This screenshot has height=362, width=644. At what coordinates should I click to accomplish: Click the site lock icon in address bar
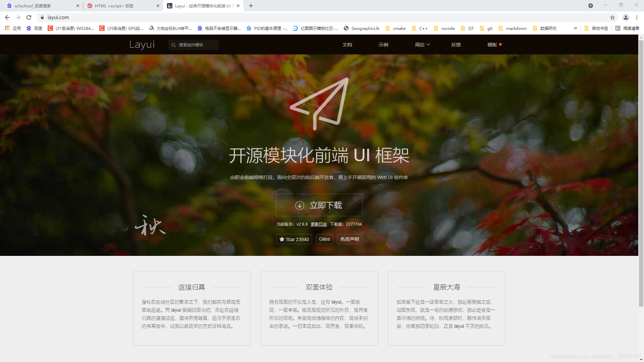(x=42, y=17)
